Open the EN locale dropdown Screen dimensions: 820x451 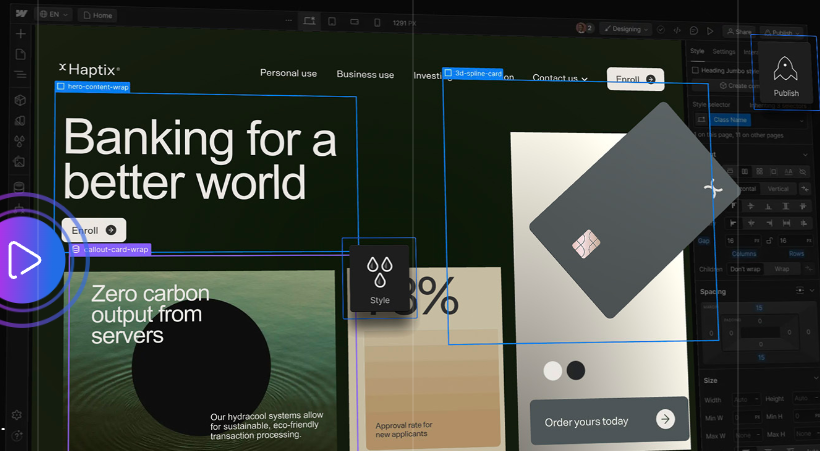(x=51, y=16)
